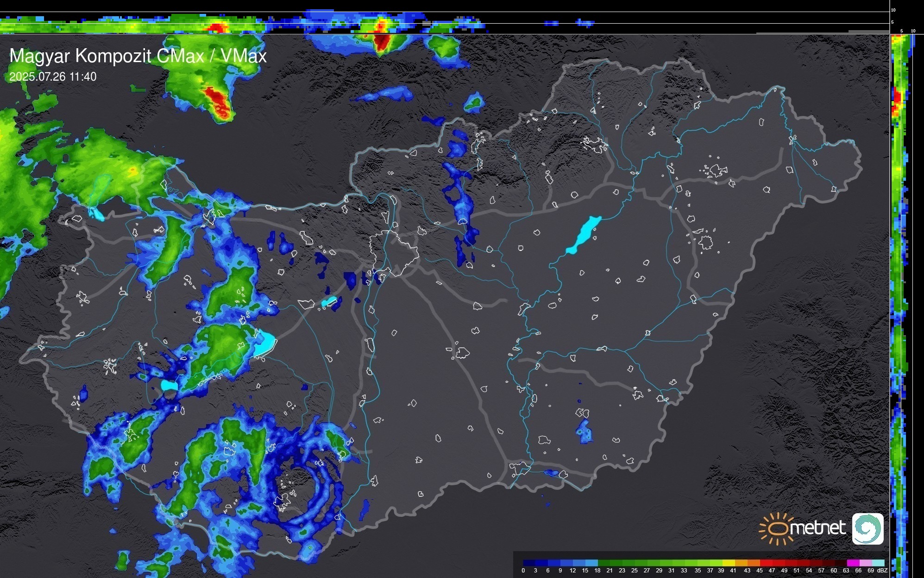This screenshot has height=578, width=924.
Task: Select the light cyan 69 dBZ swatch
Action: coord(878,563)
